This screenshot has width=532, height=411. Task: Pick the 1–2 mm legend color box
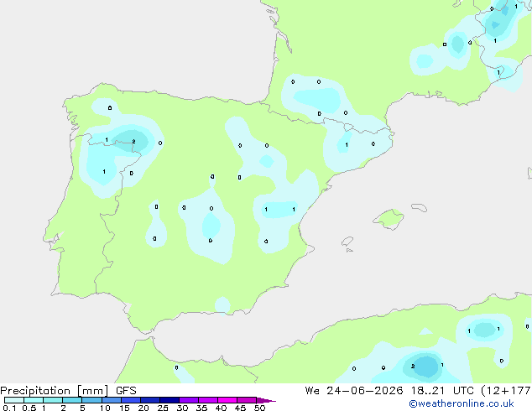53,400
